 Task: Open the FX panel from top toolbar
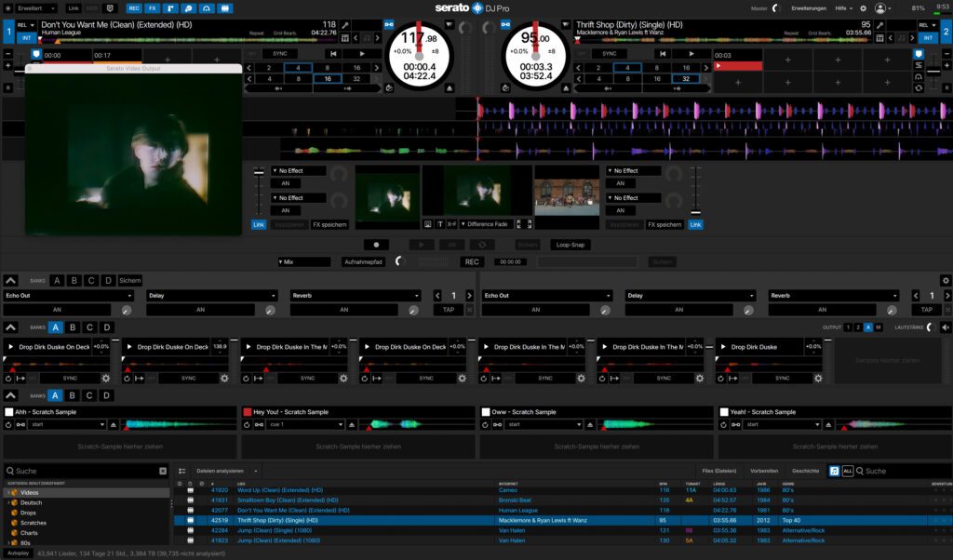152,8
